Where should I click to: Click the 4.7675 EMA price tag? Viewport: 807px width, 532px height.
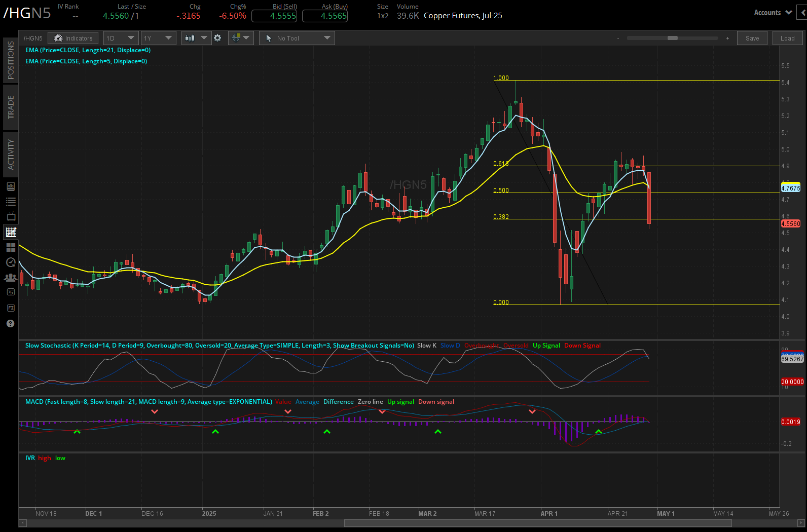coord(791,188)
